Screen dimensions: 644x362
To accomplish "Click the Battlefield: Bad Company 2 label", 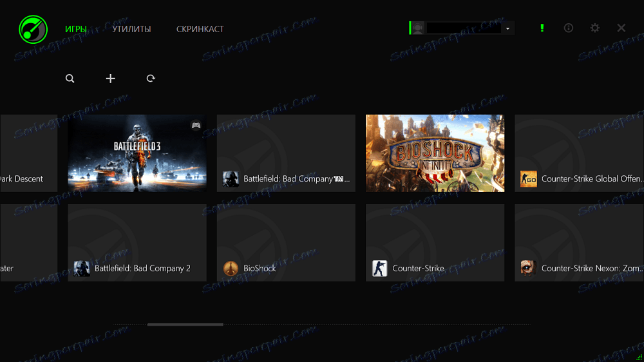I will [142, 269].
